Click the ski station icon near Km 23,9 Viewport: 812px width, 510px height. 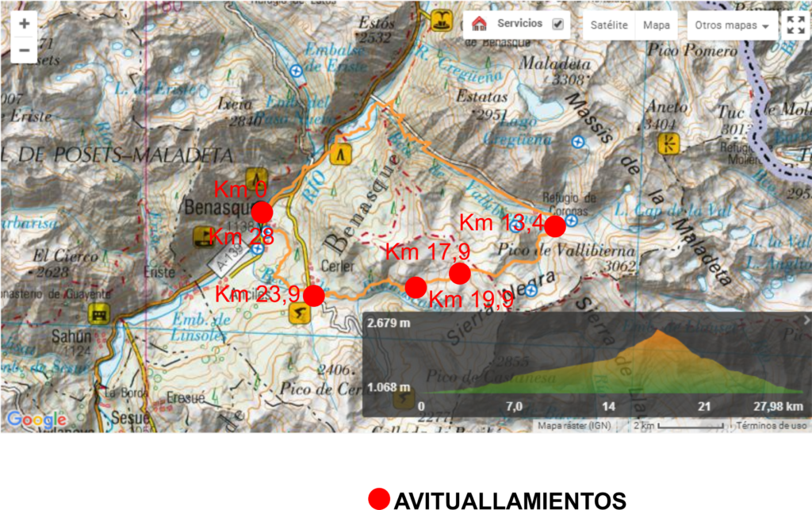pos(301,314)
